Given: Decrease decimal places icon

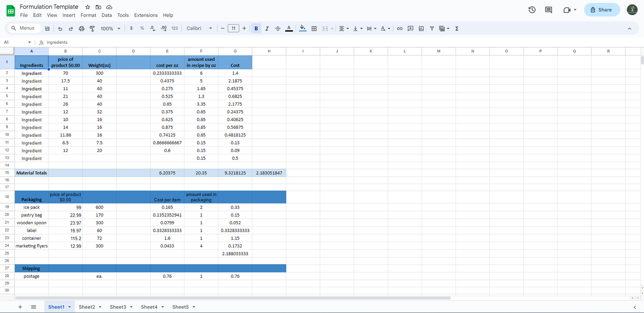Looking at the screenshot, I should pyautogui.click(x=152, y=28).
